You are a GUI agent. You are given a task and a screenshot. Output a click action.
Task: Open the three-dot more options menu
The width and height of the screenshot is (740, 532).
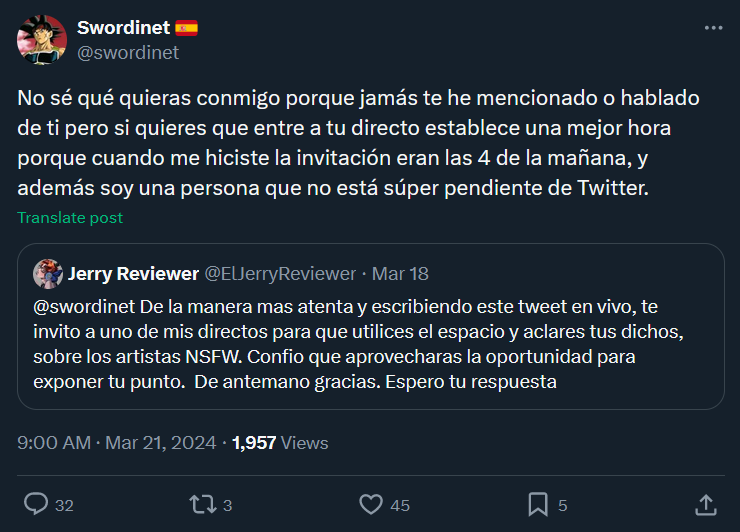click(713, 28)
